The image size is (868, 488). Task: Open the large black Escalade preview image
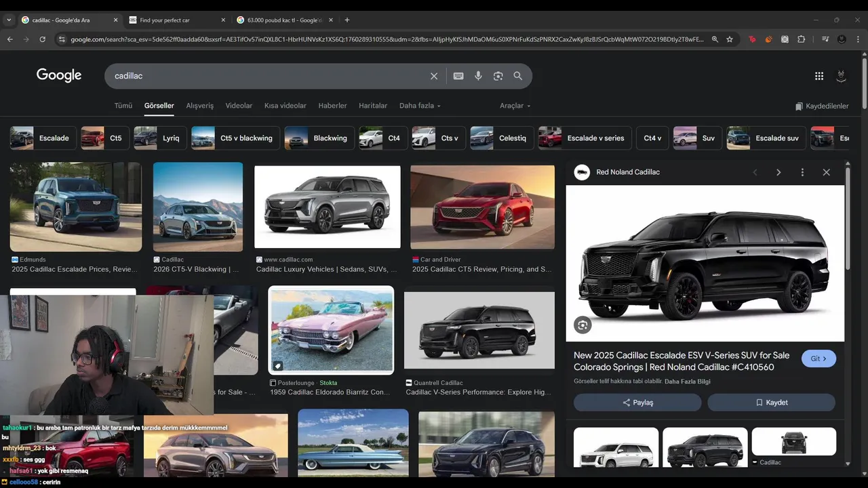point(705,264)
